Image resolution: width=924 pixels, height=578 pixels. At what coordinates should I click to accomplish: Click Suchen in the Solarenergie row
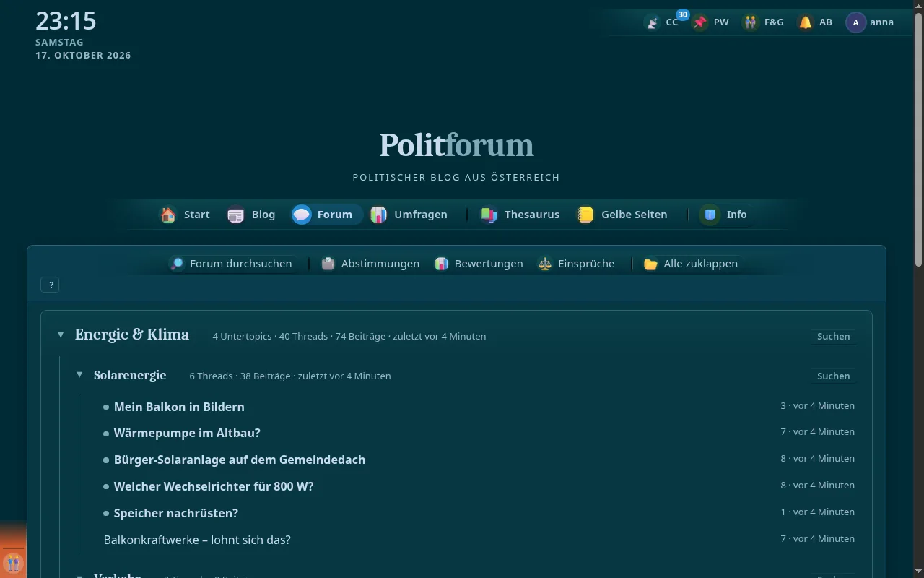tap(833, 376)
